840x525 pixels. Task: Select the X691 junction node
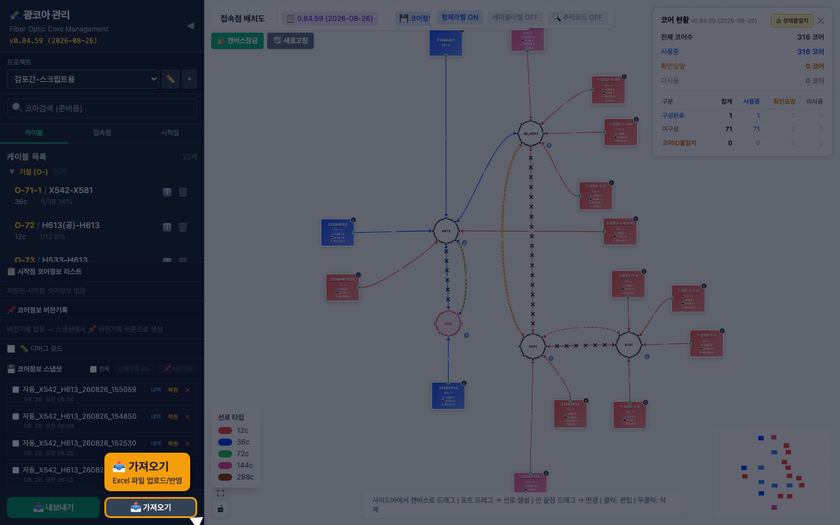532,346
